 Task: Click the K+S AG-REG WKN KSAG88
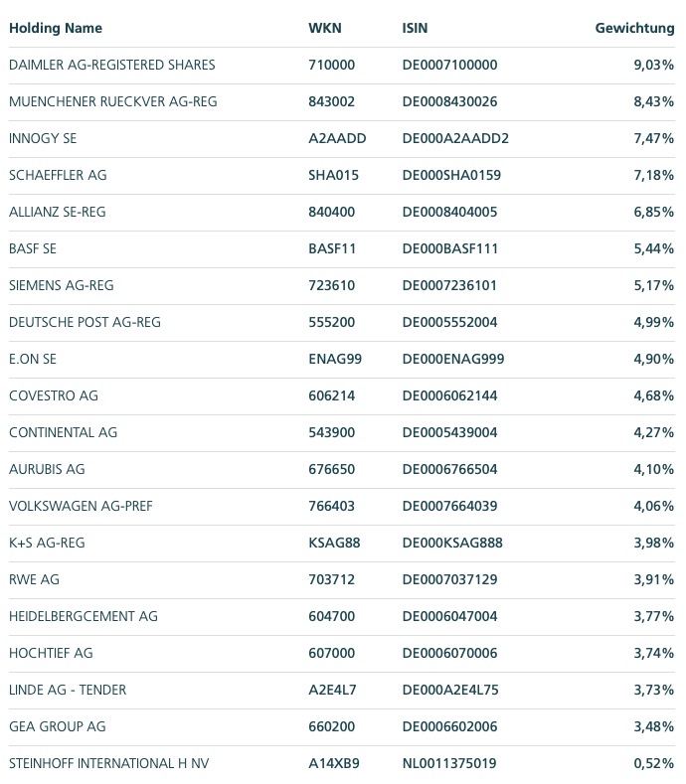point(336,543)
